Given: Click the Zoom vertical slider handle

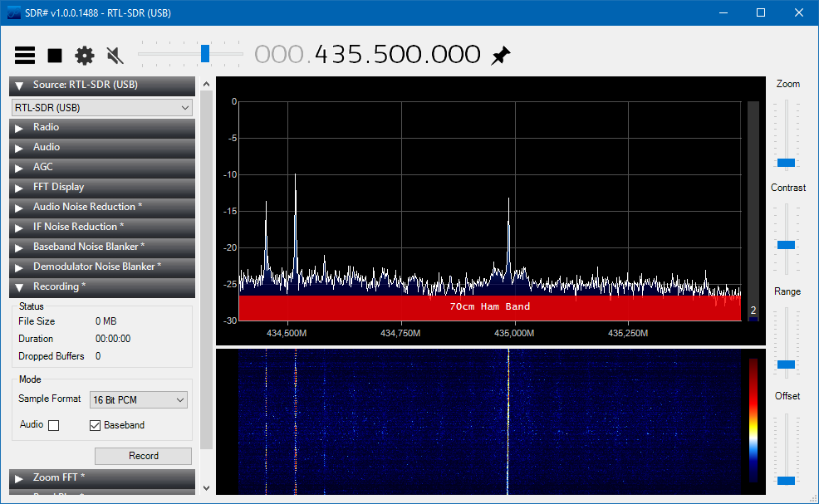Looking at the screenshot, I should point(786,163).
